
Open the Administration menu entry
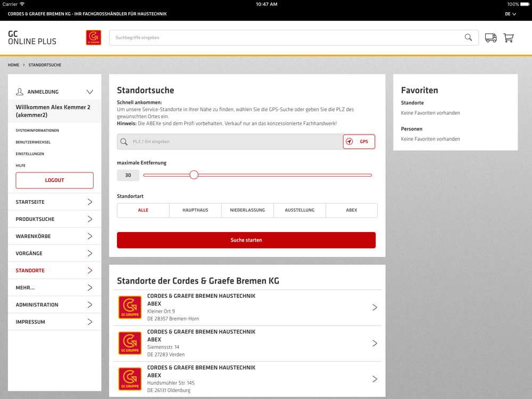55,305
